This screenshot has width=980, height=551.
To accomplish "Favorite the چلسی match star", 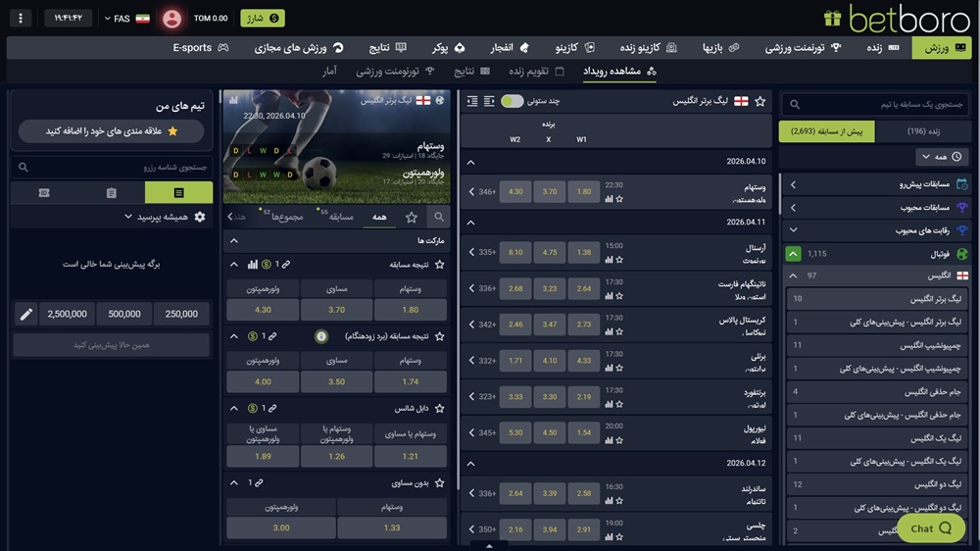I will click(619, 536).
